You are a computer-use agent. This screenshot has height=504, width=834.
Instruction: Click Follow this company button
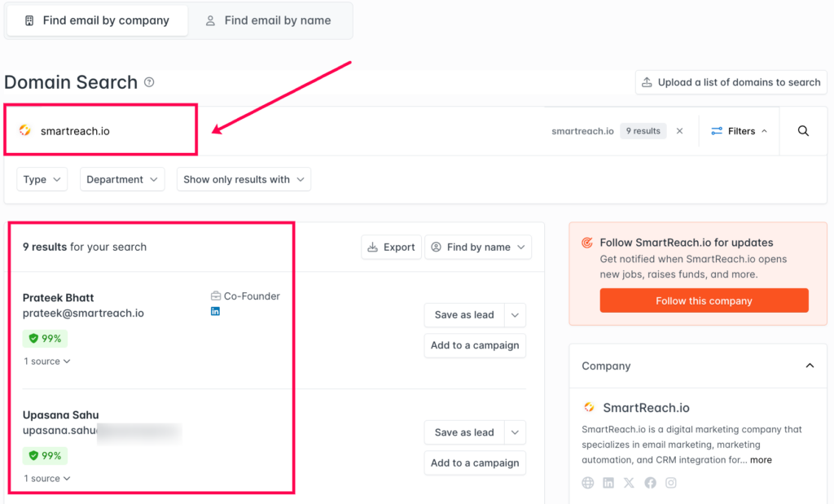click(704, 300)
